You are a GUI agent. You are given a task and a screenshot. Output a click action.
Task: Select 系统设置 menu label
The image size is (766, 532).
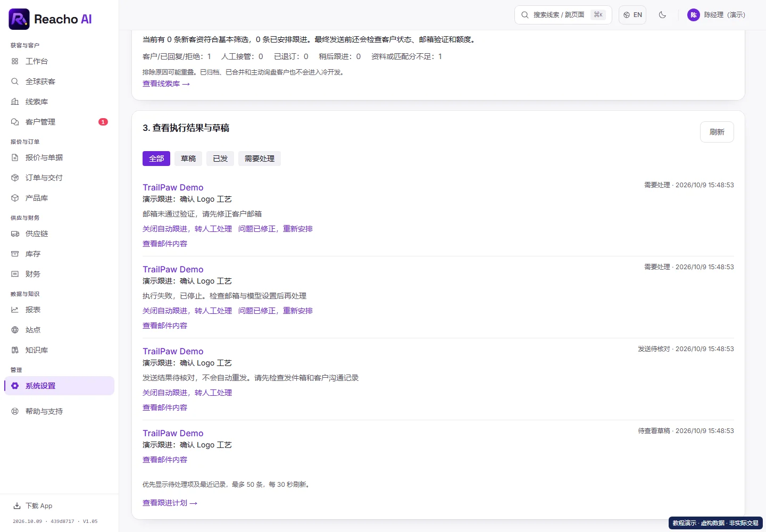click(x=40, y=386)
